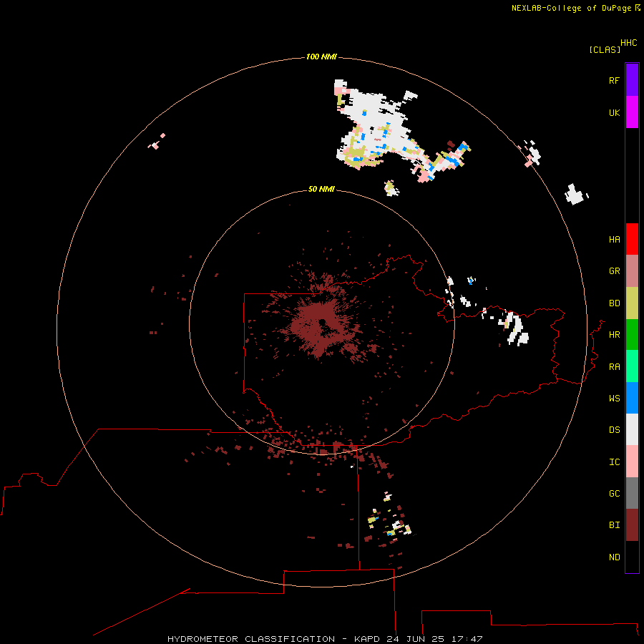
Task: Click the HHC product label
Action: [x=628, y=43]
